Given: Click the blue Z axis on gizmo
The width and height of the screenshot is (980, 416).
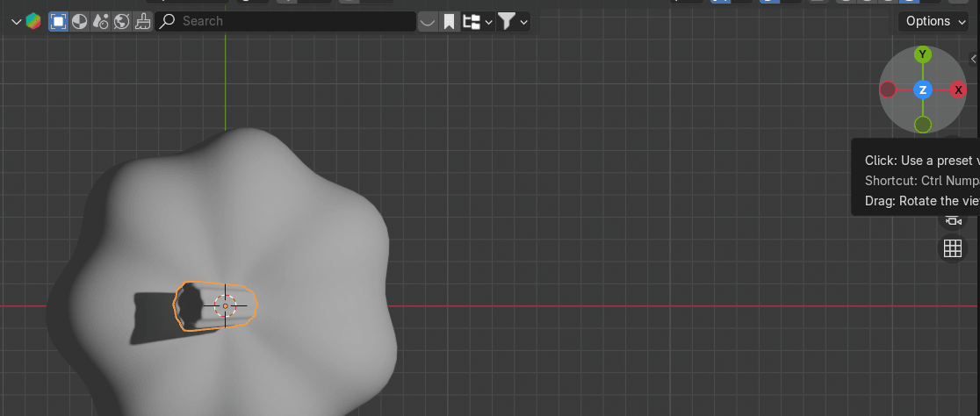Looking at the screenshot, I should pyautogui.click(x=922, y=90).
